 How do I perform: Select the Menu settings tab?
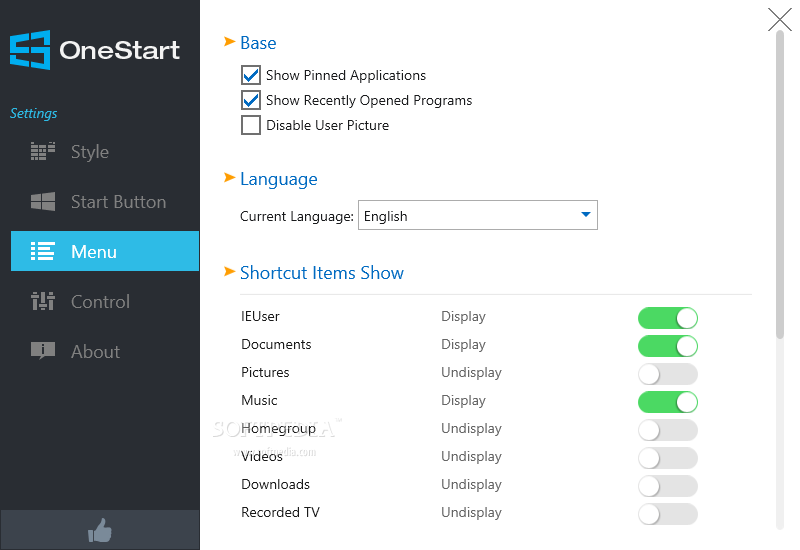[x=105, y=251]
